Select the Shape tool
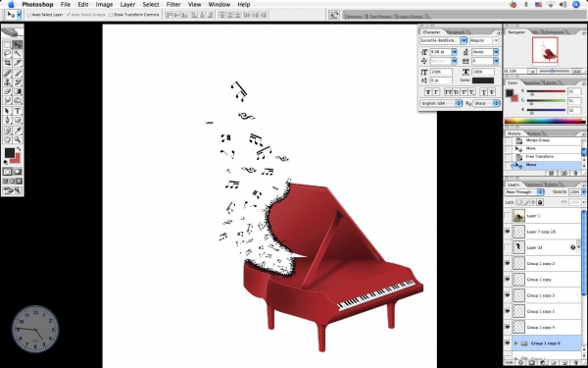 (x=18, y=120)
